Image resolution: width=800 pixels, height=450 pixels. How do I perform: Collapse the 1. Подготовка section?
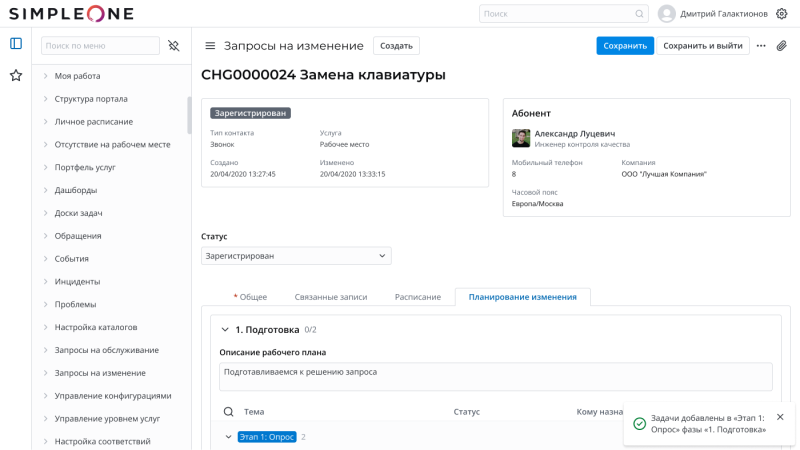point(225,330)
